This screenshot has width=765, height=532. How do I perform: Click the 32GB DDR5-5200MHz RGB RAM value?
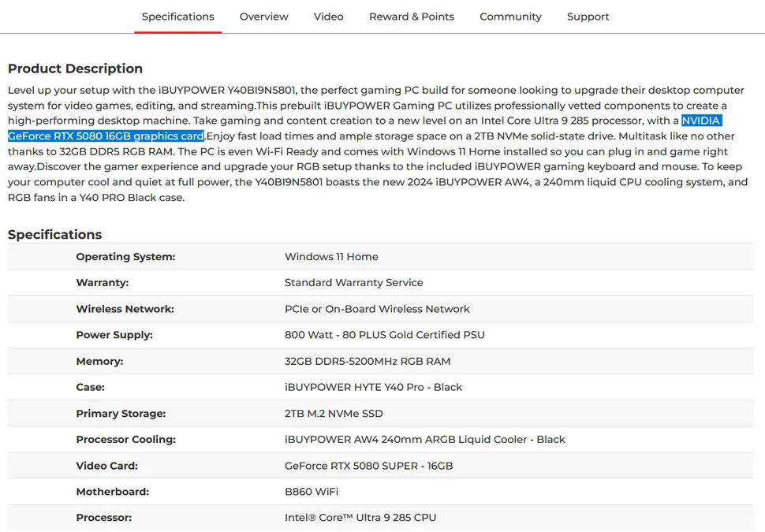coord(367,361)
